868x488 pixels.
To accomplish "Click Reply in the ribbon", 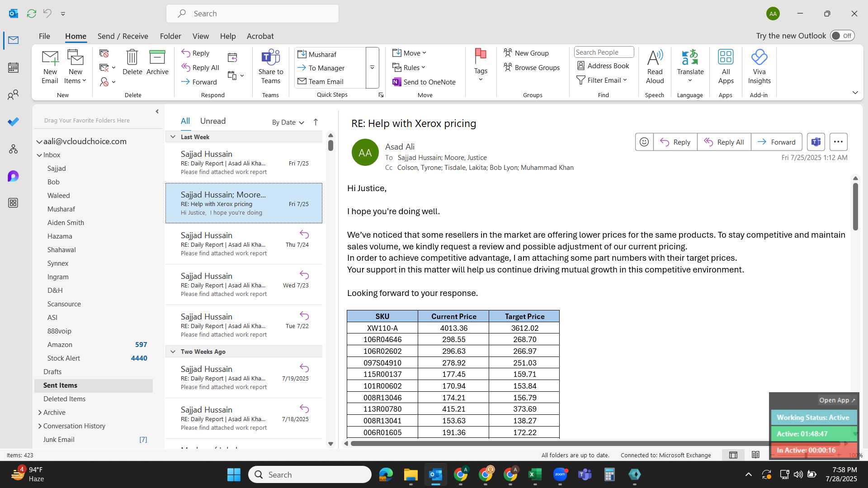I will (x=195, y=53).
